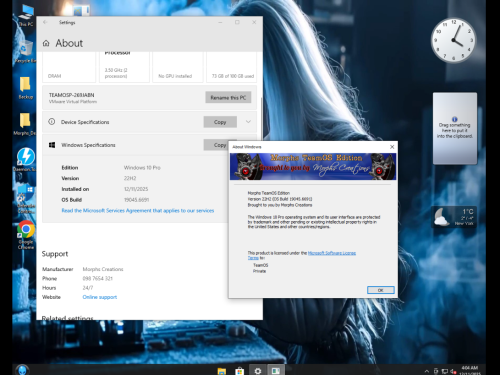500x375 pixels.
Task: Click the Rename this PC button
Action: pos(228,97)
